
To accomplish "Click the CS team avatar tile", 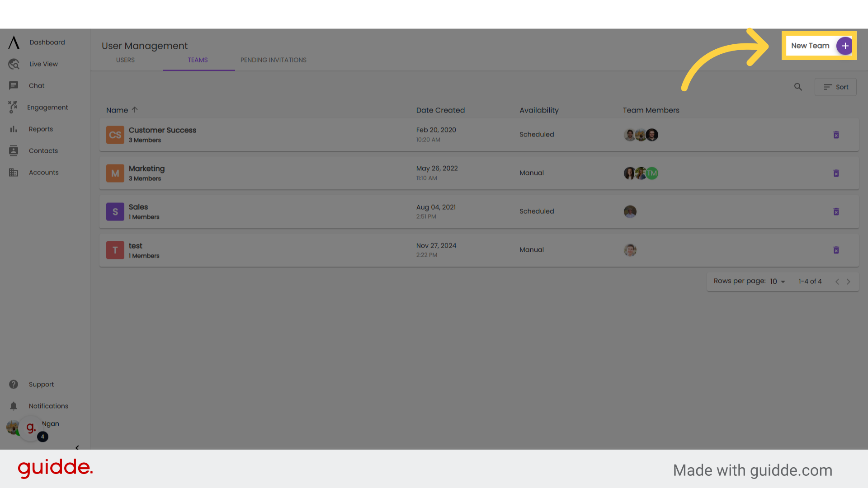I will coord(115,135).
